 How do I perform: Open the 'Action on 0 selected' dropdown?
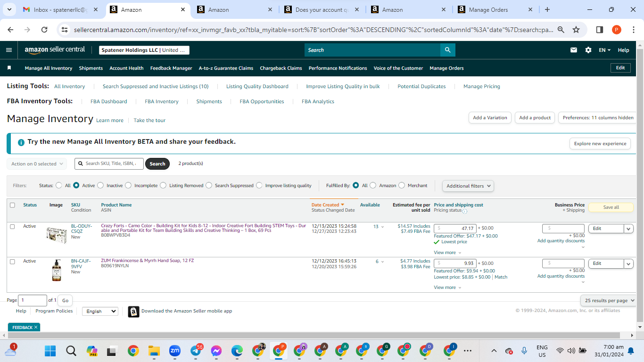[37, 164]
